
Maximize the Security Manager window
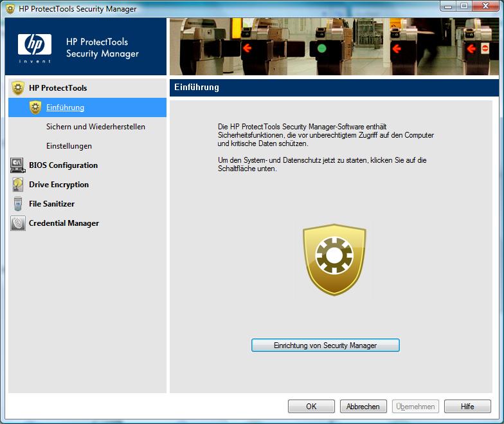click(464, 6)
